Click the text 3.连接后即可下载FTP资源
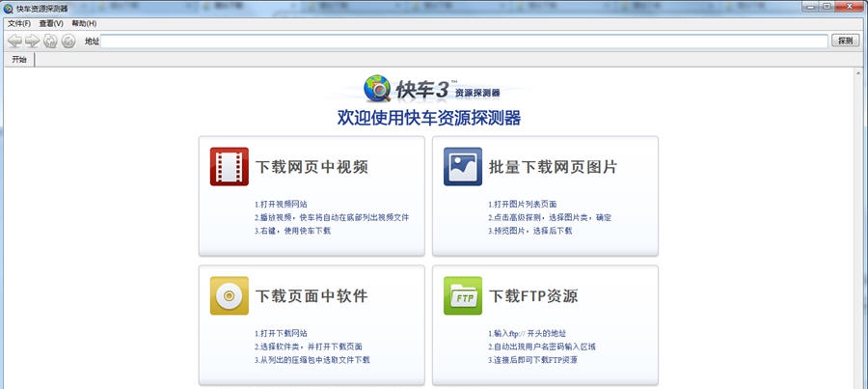The height and width of the screenshot is (389, 868). [532, 360]
